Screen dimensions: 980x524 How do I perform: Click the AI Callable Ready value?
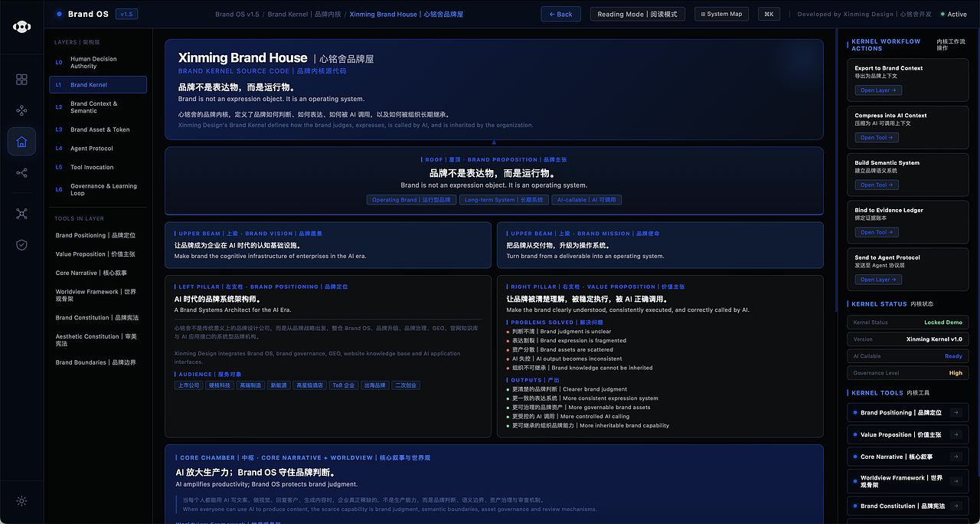pyautogui.click(x=953, y=356)
